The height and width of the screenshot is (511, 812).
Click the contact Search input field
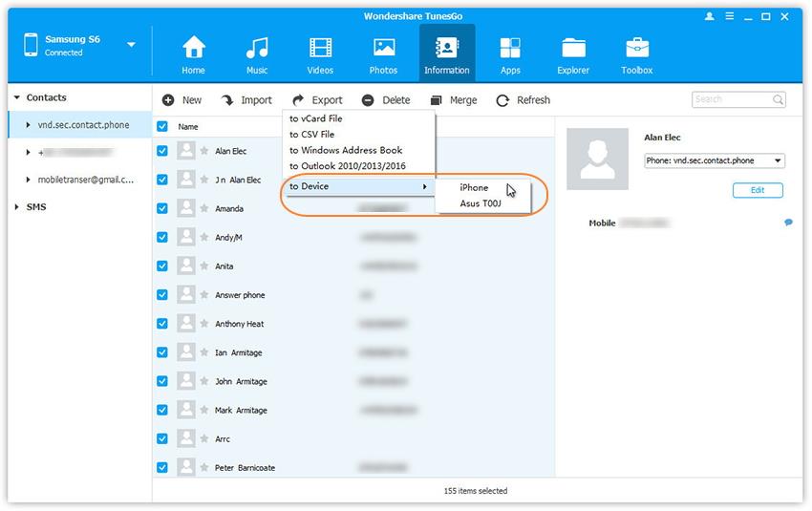[731, 99]
